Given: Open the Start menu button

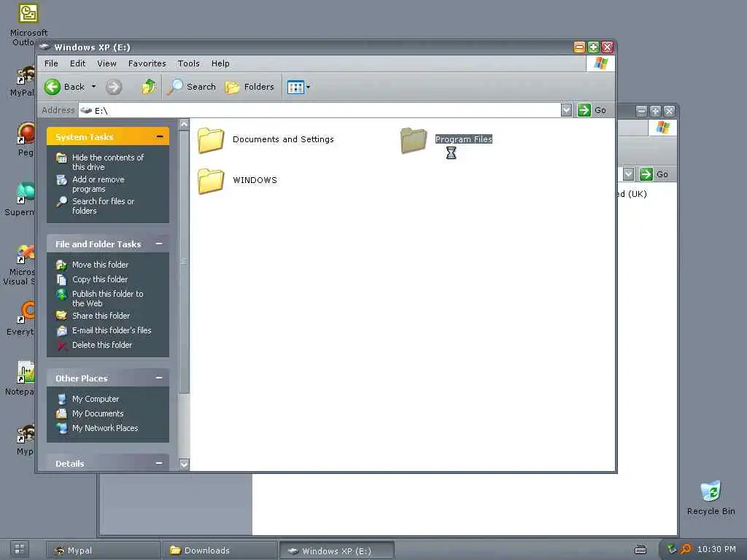Looking at the screenshot, I should click(x=20, y=549).
